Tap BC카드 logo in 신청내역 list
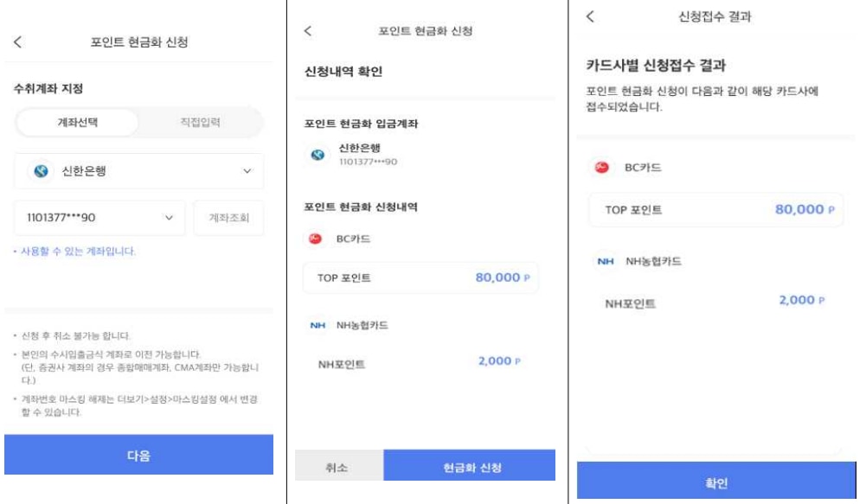The image size is (866, 504). point(316,239)
